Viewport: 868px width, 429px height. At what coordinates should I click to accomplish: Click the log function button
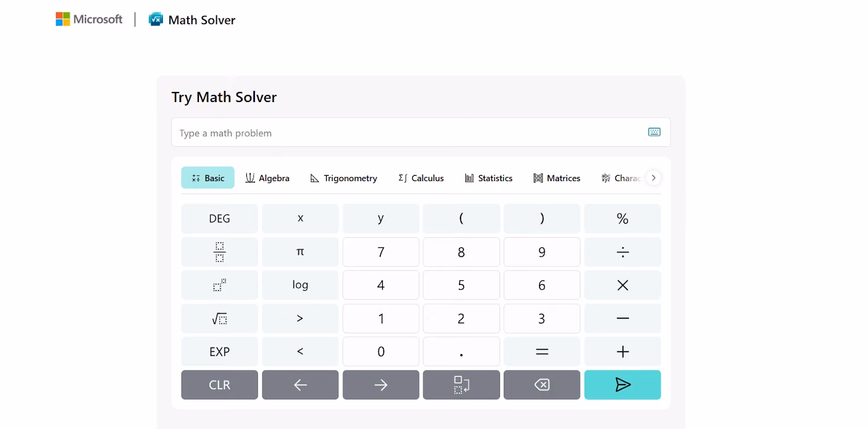pos(301,285)
